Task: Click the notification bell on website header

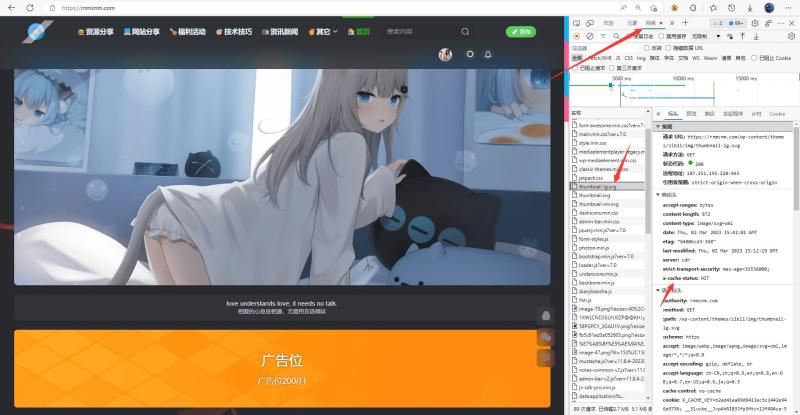Action: point(488,54)
